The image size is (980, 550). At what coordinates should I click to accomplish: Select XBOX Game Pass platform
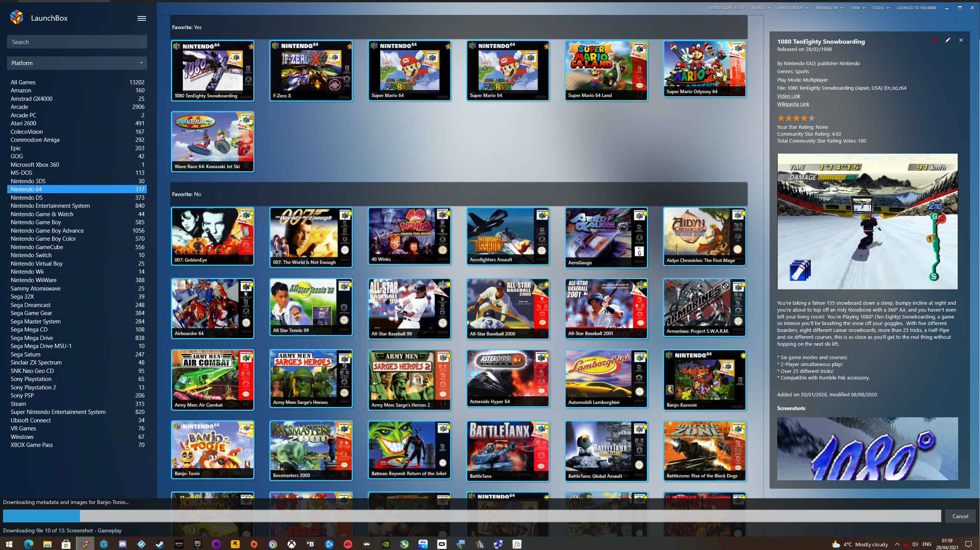(x=77, y=445)
